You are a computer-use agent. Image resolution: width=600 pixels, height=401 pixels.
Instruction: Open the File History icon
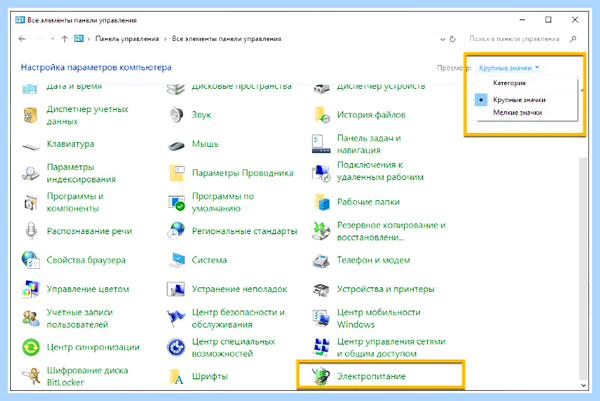[321, 115]
